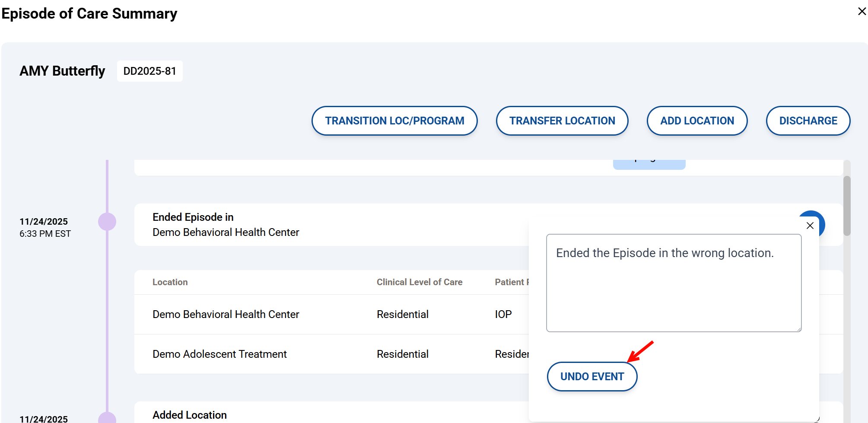Click the Ended Episode timeline marker circle
868x423 pixels.
point(107,222)
